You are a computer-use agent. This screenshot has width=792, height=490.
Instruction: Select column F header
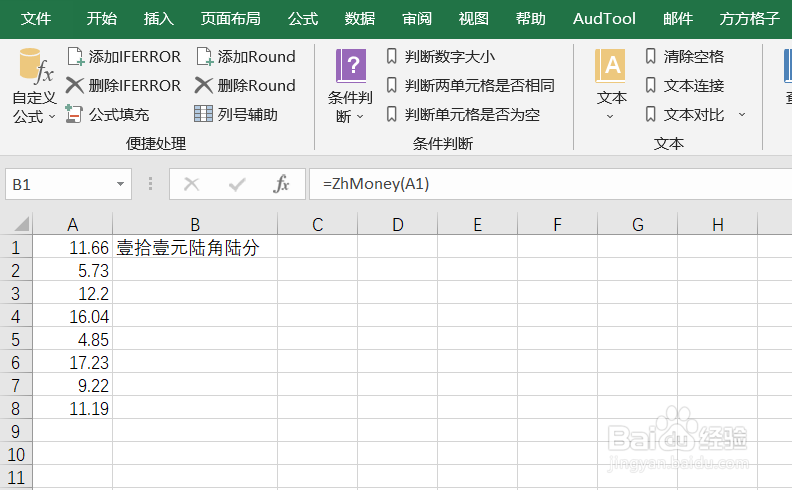558,224
